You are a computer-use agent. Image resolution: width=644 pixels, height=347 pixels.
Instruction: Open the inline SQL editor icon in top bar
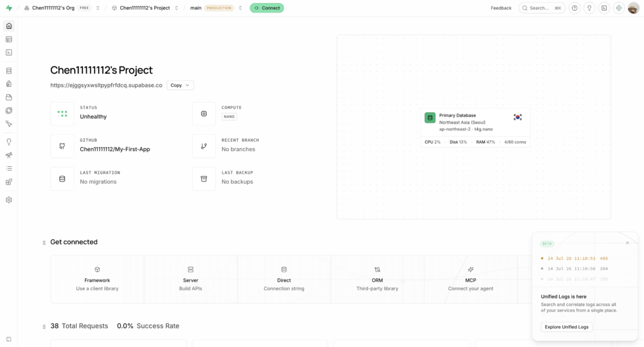pyautogui.click(x=604, y=8)
